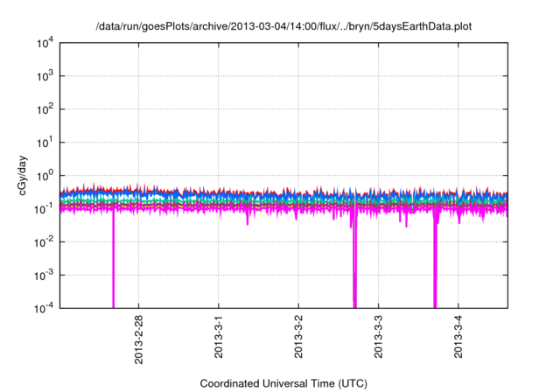Viewport: 560px width, 392px height.
Task: Click the 10^-2 y-axis tick label
Action: point(44,242)
